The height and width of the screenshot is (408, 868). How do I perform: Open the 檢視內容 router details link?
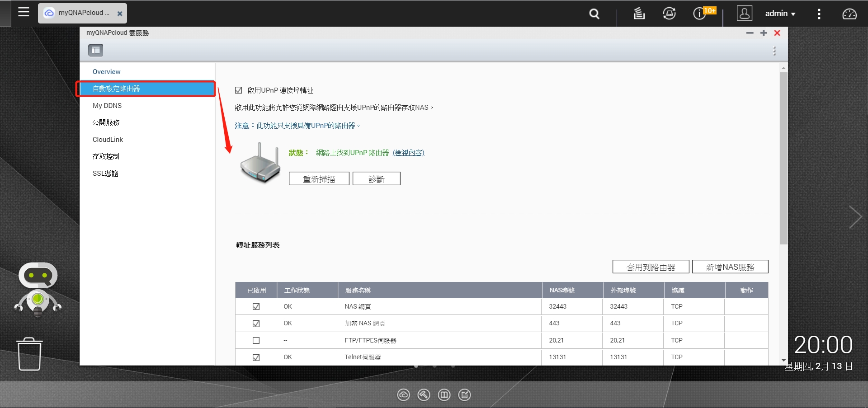pyautogui.click(x=408, y=153)
